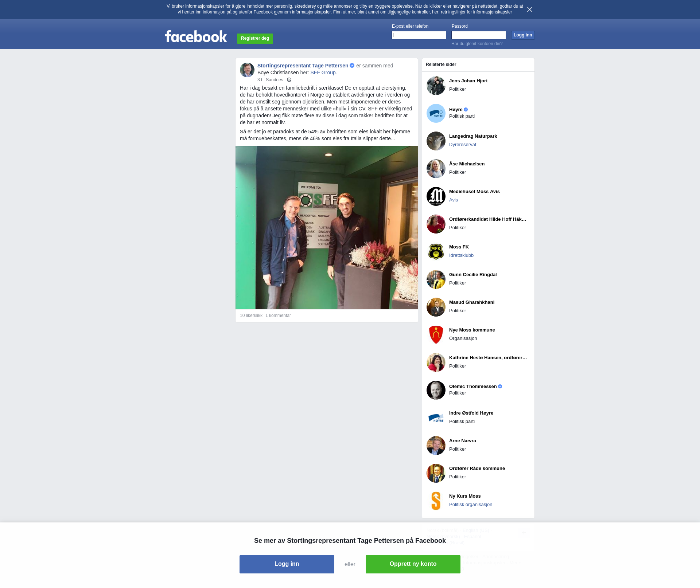Open the Avis category link
This screenshot has width=700, height=588.
click(454, 200)
